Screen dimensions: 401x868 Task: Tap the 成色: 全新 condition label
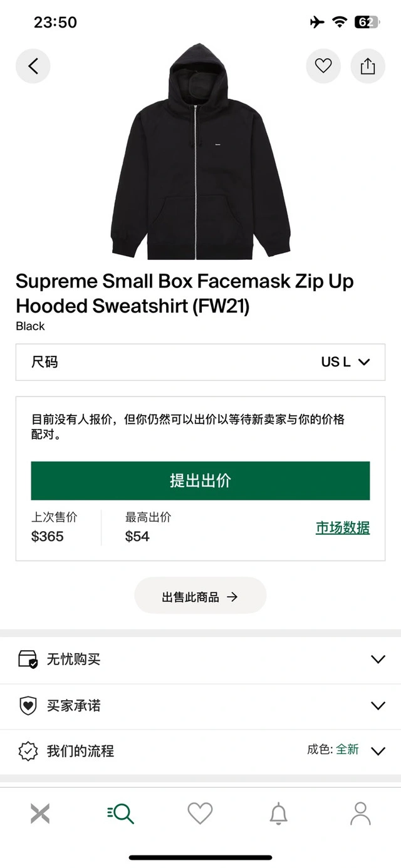333,750
